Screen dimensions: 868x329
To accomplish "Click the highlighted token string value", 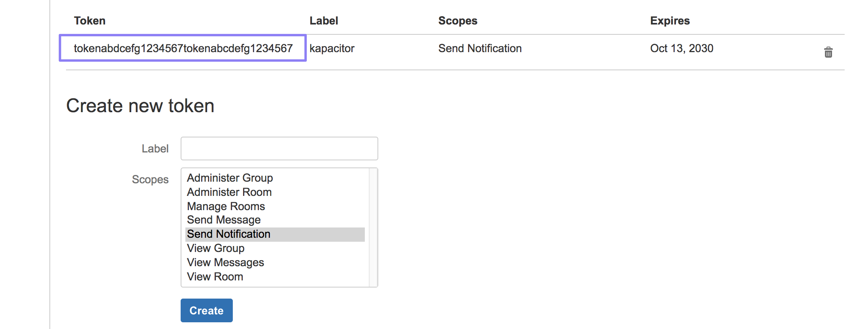I will [x=183, y=48].
